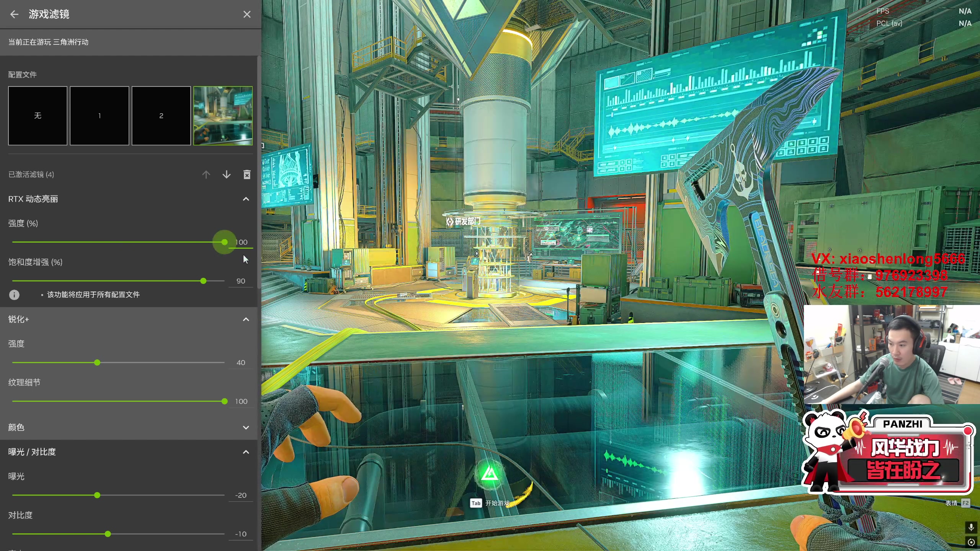
Task: Edit 锐化+ 强度 value field showing 40
Action: pyautogui.click(x=241, y=362)
